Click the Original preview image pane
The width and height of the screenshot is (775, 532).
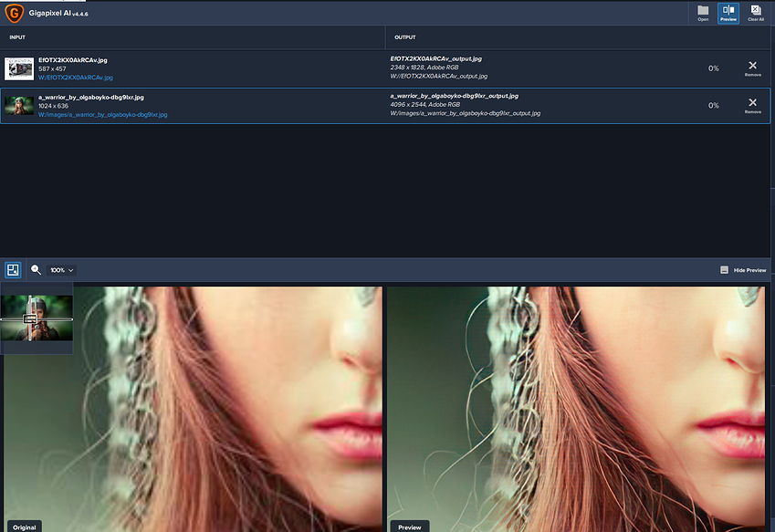point(194,409)
